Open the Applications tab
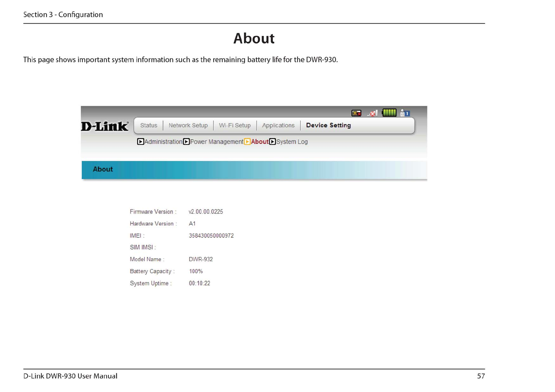The width and height of the screenshot is (555, 392). [278, 126]
